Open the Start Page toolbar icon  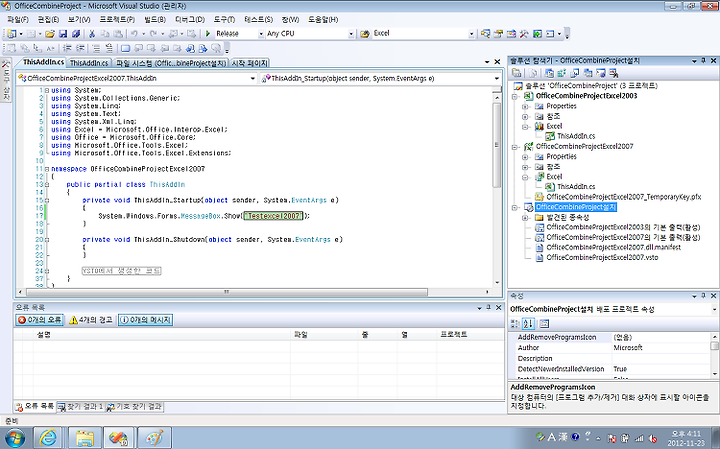coord(537,34)
